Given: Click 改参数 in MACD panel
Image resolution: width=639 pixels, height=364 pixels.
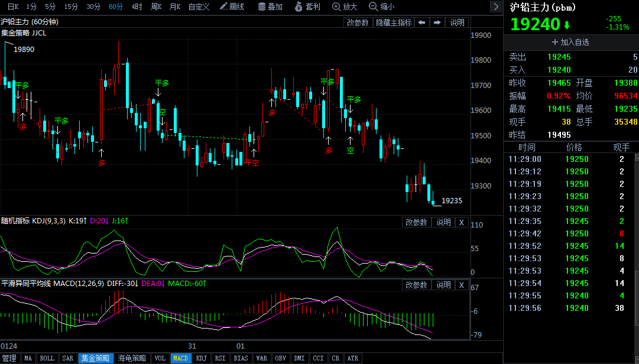Looking at the screenshot, I should click(x=416, y=285).
